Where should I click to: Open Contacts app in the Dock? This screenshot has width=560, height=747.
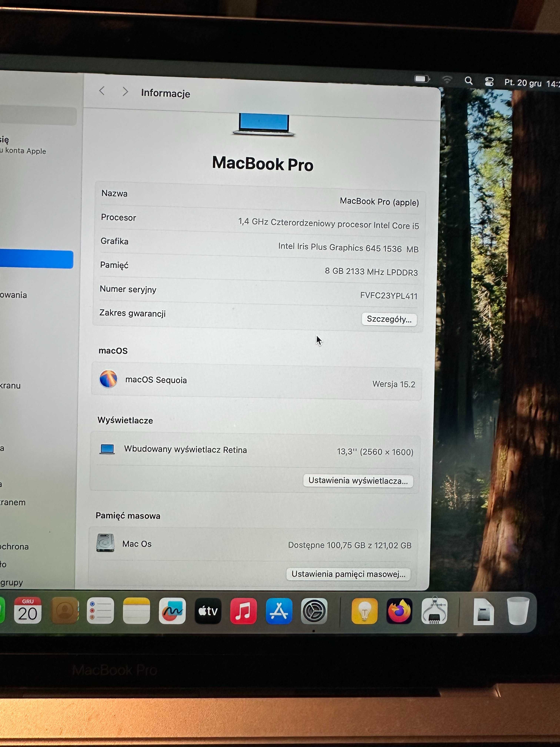(x=64, y=610)
